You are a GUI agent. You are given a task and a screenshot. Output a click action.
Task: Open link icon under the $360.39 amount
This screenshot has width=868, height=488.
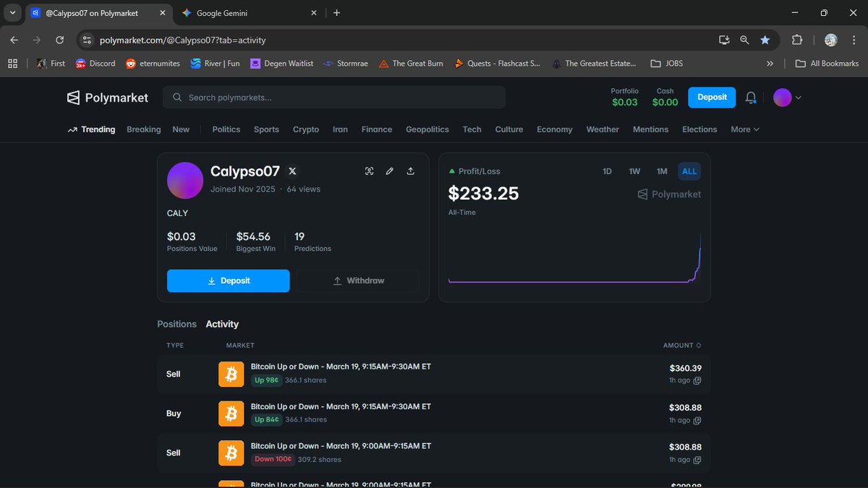pyautogui.click(x=697, y=381)
